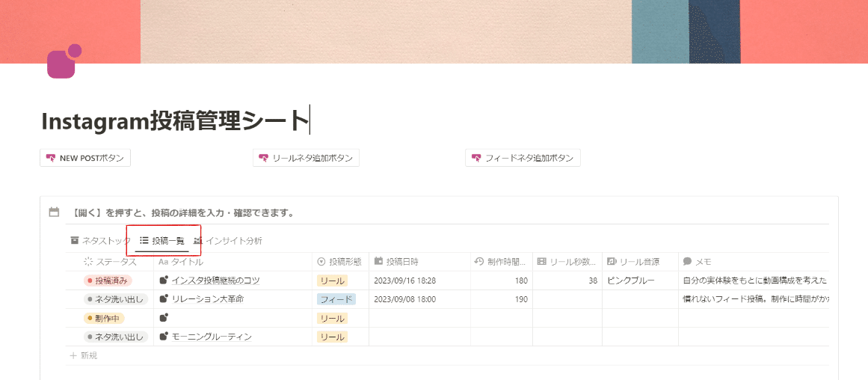The image size is (868, 380).
Task: Click the リールネタ追加ボタン button
Action: pyautogui.click(x=306, y=158)
